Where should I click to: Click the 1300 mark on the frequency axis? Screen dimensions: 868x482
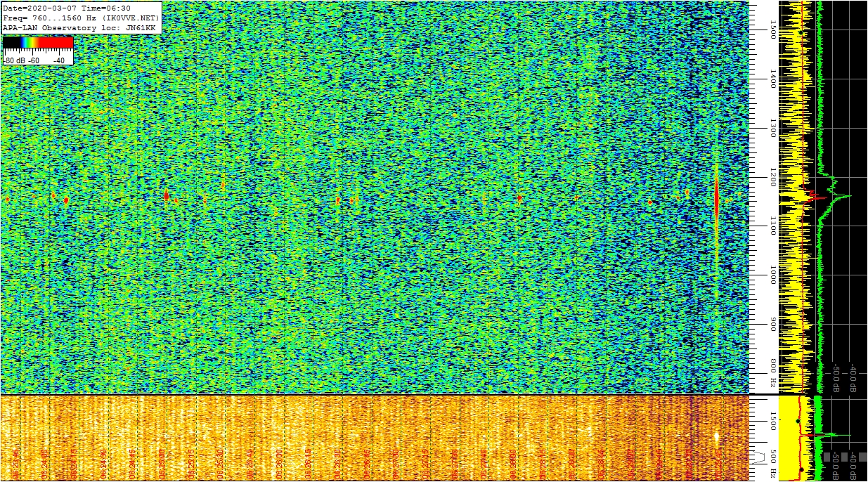click(772, 129)
